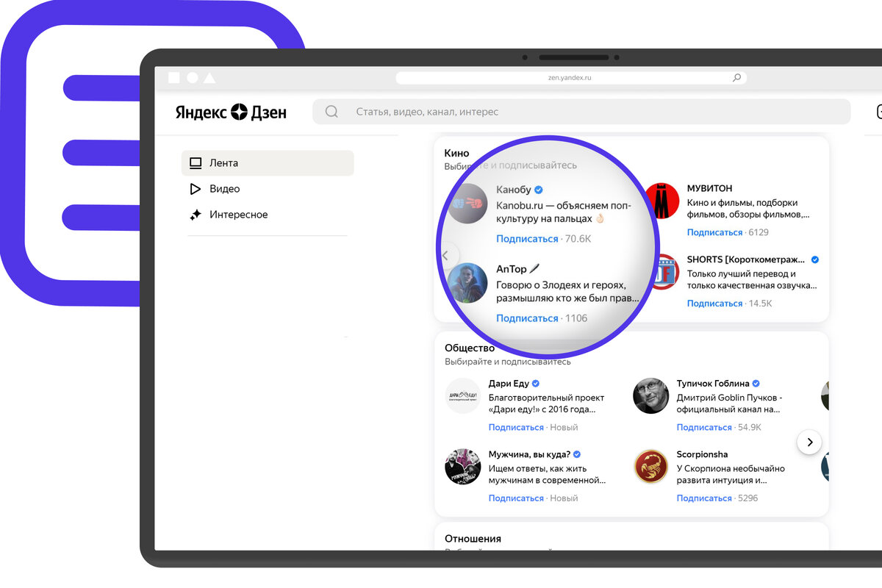The image size is (882, 588).
Task: Subscribe to the SHORTS channel
Action: point(714,304)
